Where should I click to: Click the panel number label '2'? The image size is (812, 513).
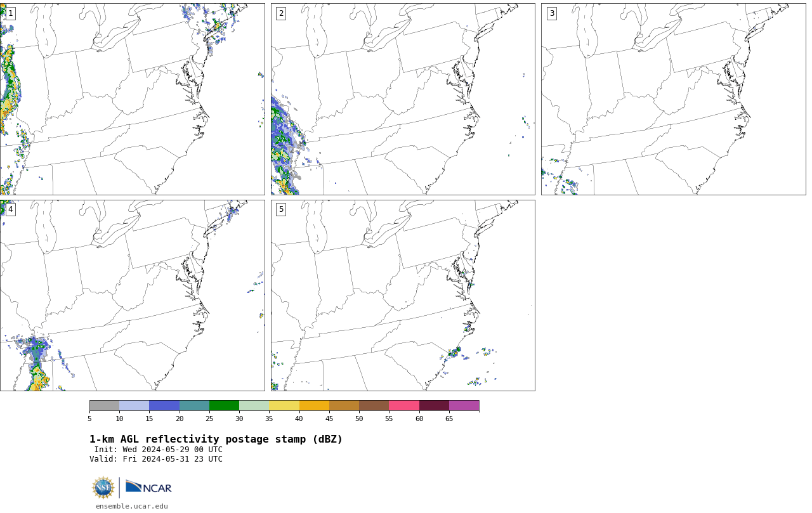coord(281,13)
